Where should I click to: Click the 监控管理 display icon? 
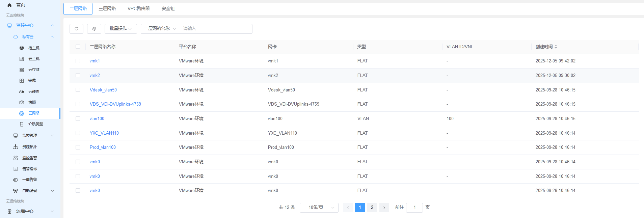(x=16, y=135)
